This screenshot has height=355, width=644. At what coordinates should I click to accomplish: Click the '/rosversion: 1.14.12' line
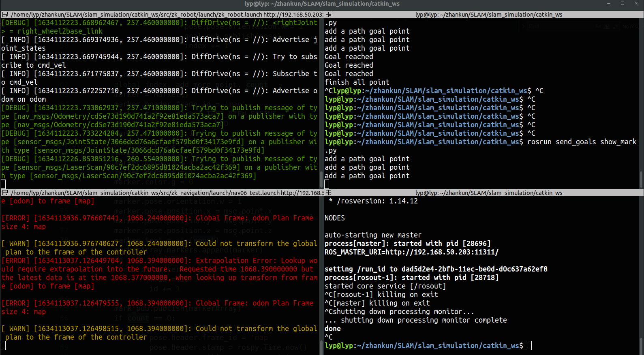pyautogui.click(x=373, y=201)
